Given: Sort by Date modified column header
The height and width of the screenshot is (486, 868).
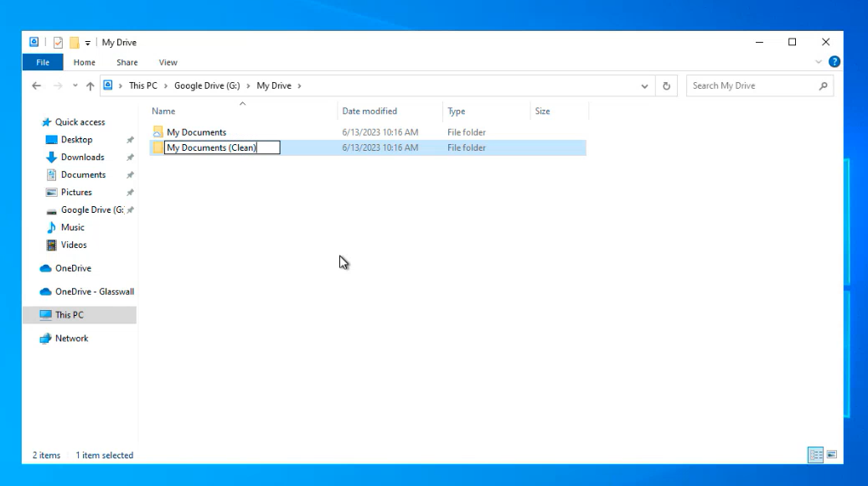Looking at the screenshot, I should tap(369, 111).
